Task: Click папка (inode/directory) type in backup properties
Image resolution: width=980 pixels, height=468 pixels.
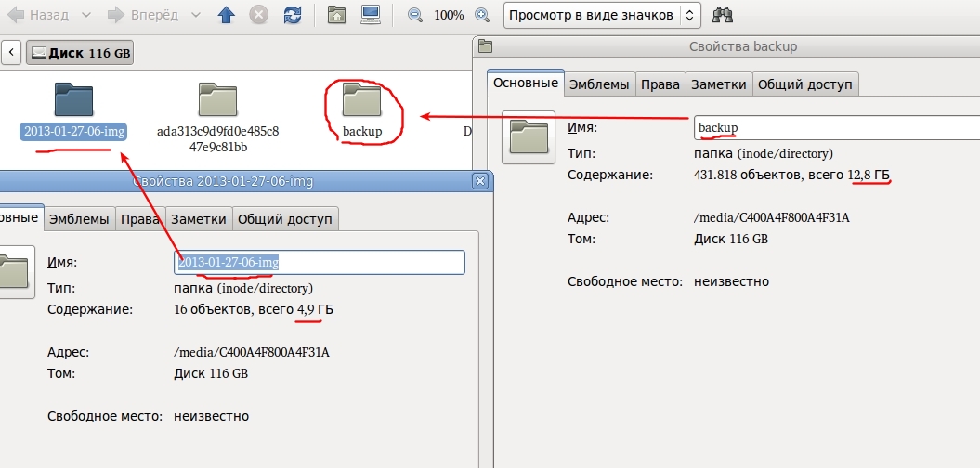Action: 764,154
